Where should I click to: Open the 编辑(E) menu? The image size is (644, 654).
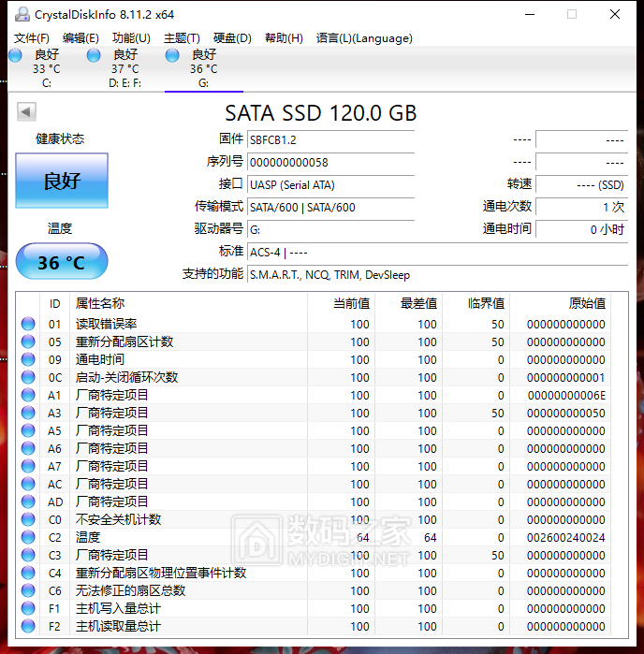(80, 38)
